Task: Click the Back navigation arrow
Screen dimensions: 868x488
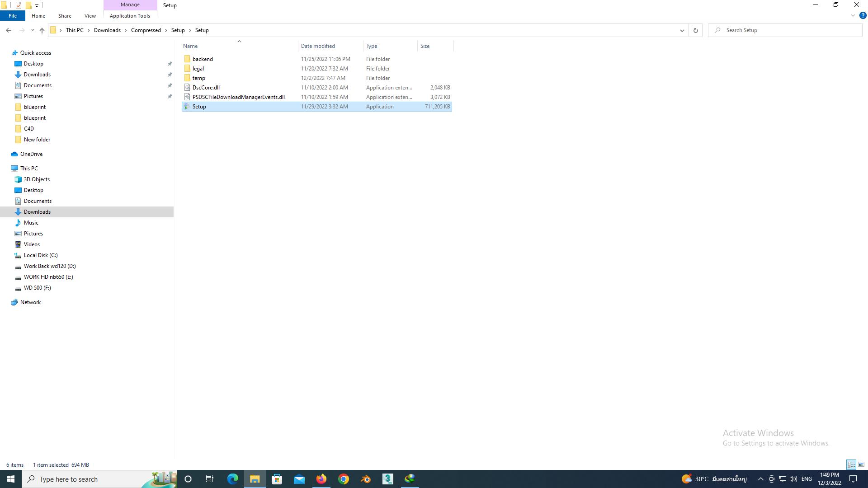Action: [9, 30]
